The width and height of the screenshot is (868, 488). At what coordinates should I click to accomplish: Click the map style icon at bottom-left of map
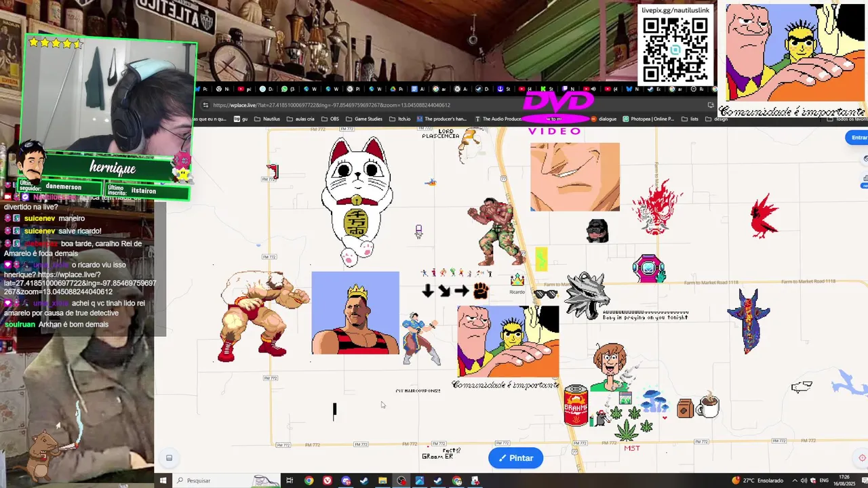click(169, 458)
